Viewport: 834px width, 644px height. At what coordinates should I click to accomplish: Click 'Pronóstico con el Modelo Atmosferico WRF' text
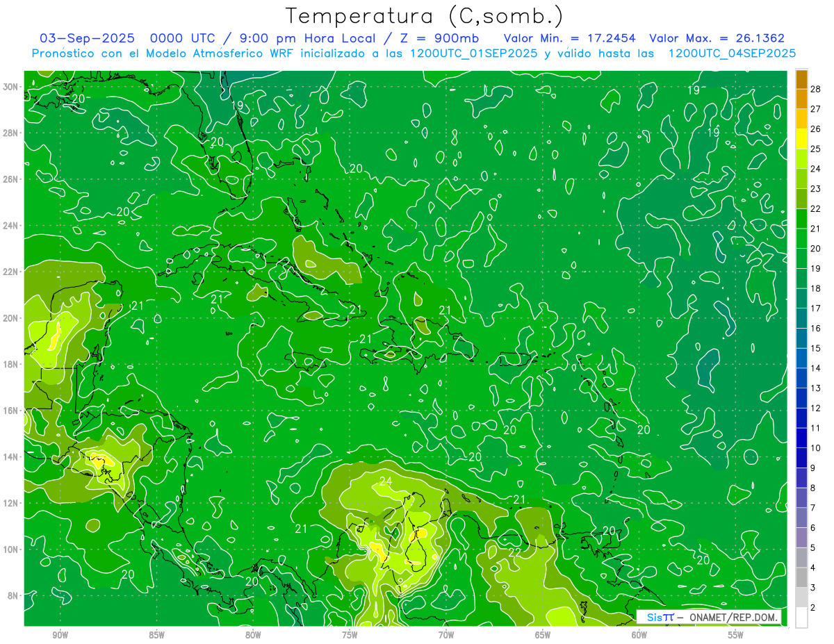[x=164, y=53]
